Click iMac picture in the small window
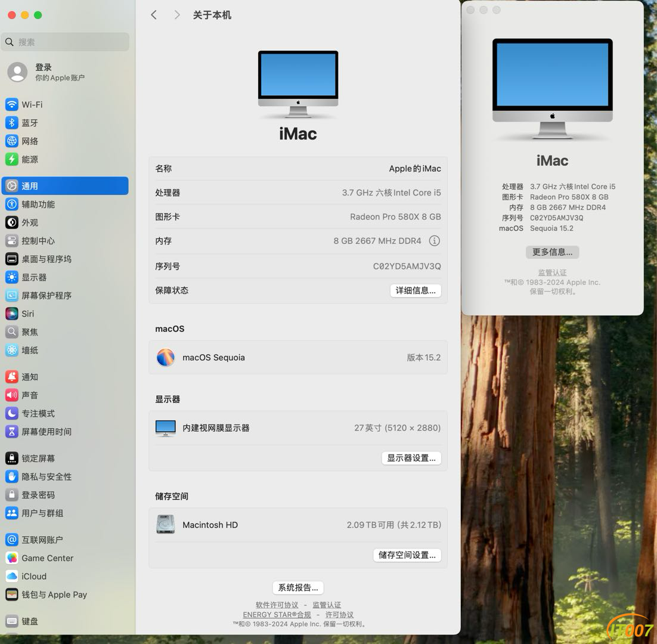 pyautogui.click(x=552, y=88)
